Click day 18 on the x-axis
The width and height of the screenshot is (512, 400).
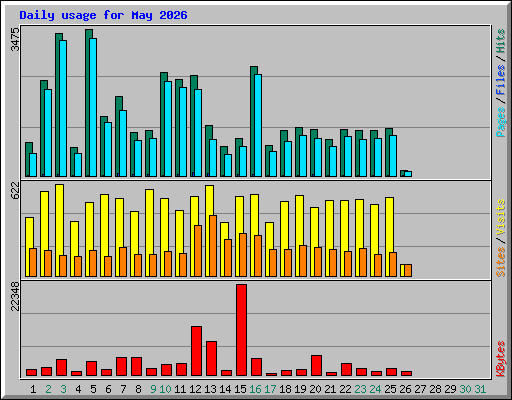pyautogui.click(x=285, y=389)
